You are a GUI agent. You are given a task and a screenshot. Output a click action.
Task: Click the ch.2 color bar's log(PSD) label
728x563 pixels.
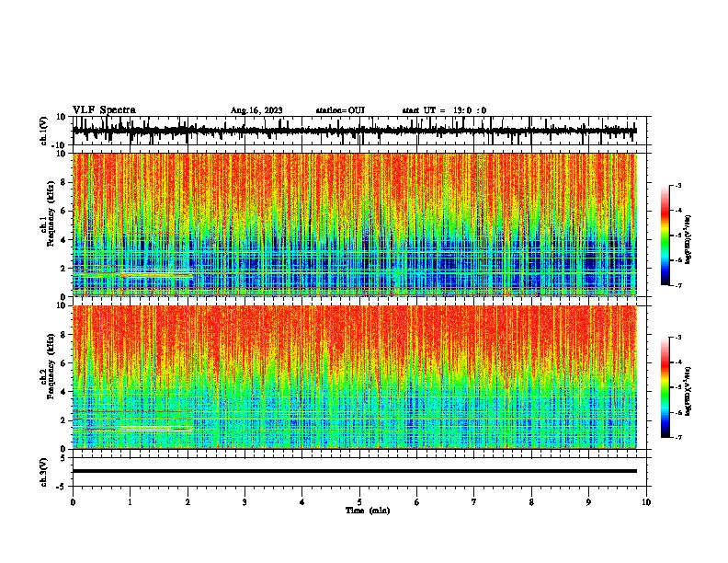coord(688,391)
